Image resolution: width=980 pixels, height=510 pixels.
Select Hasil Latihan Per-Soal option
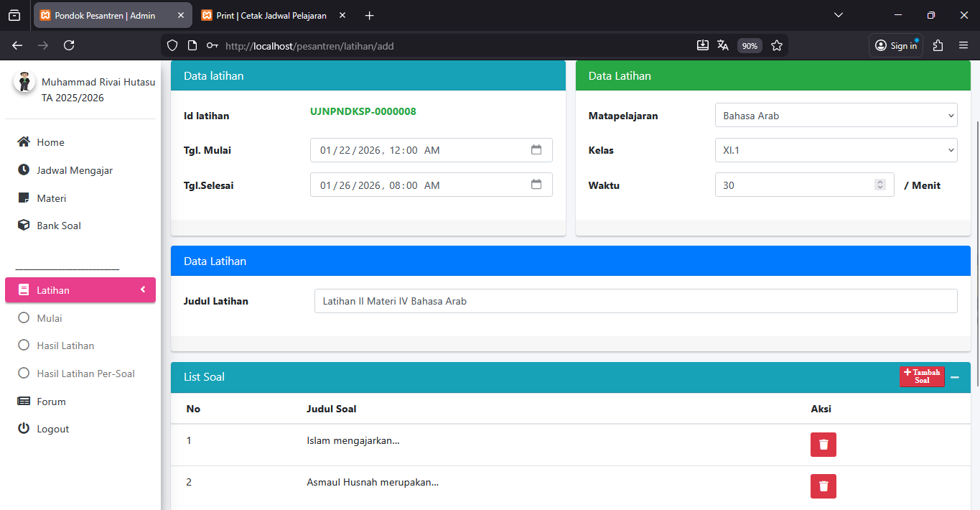[85, 374]
